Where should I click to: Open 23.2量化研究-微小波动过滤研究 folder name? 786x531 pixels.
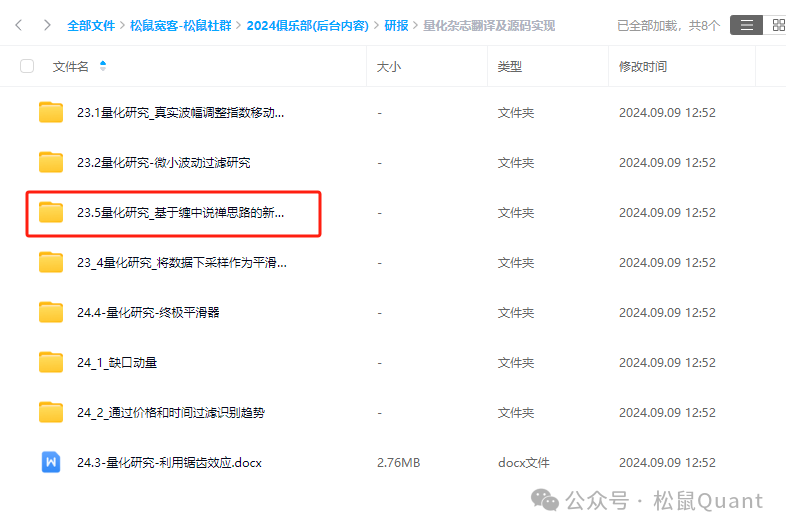pyautogui.click(x=163, y=163)
